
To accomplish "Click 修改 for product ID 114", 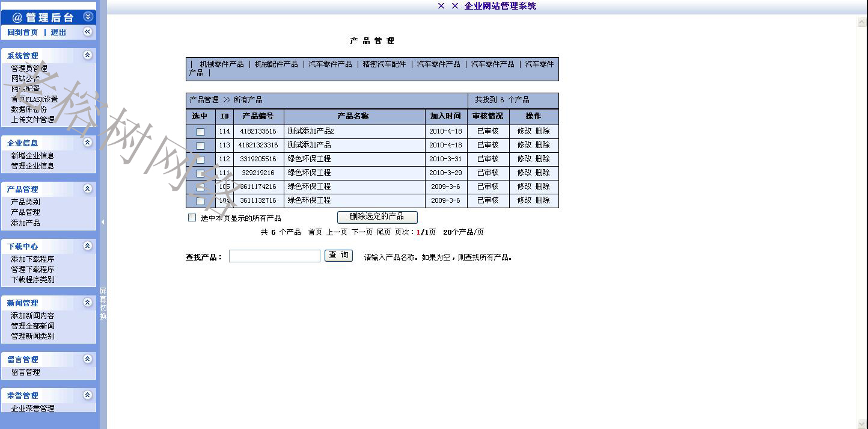I will (524, 131).
